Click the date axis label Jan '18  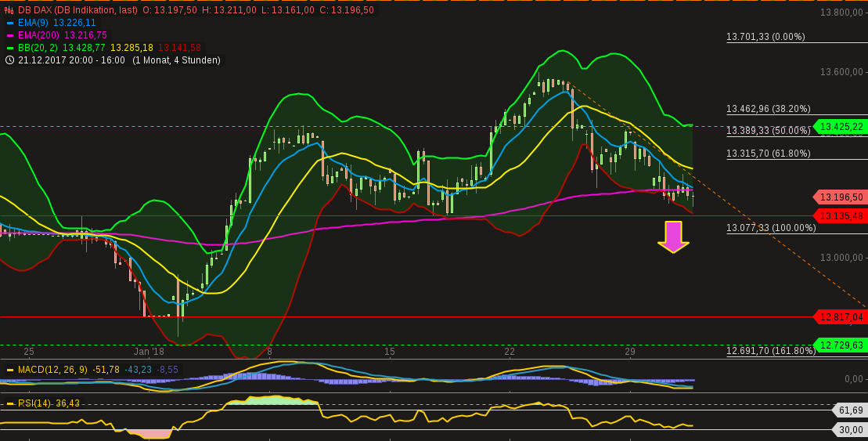149,352
